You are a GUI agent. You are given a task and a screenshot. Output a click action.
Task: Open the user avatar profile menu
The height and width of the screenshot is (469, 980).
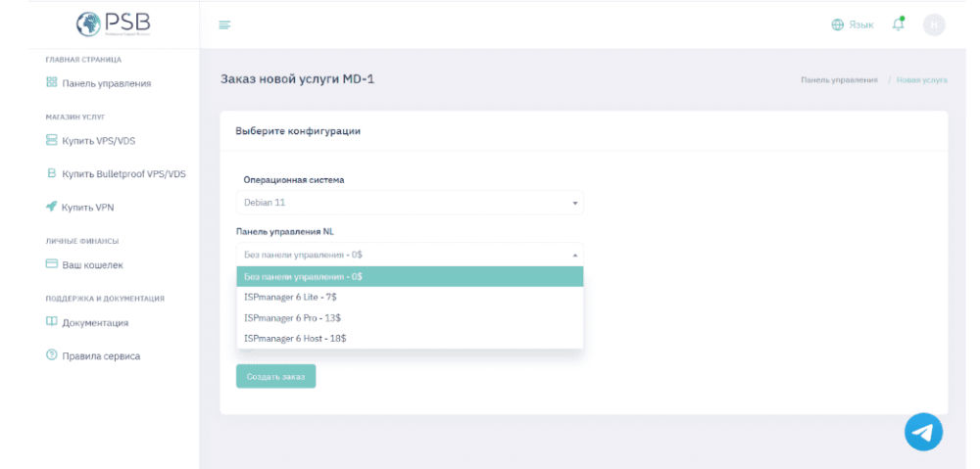click(934, 24)
